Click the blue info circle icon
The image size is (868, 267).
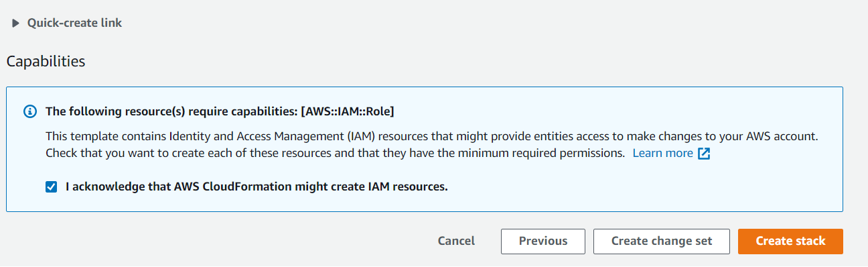[29, 111]
